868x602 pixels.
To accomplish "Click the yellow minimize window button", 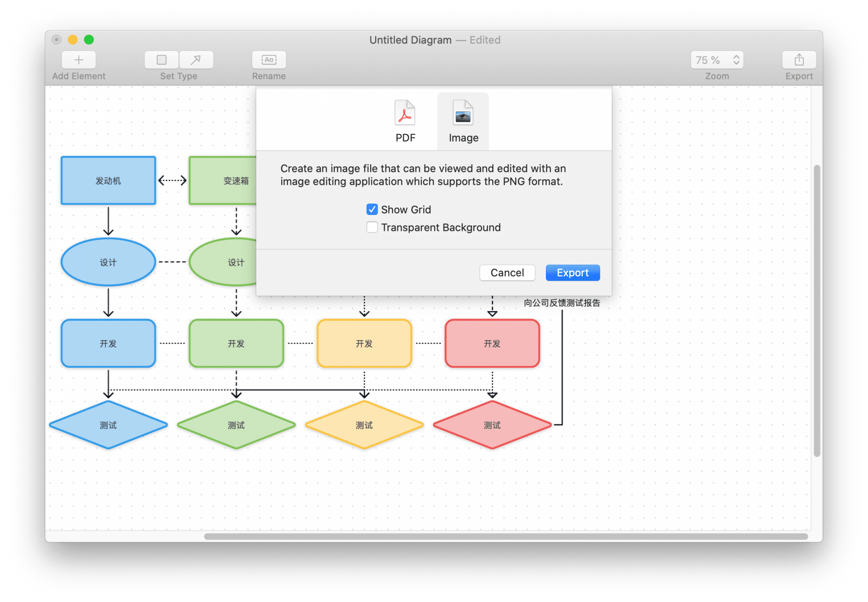I will click(73, 39).
